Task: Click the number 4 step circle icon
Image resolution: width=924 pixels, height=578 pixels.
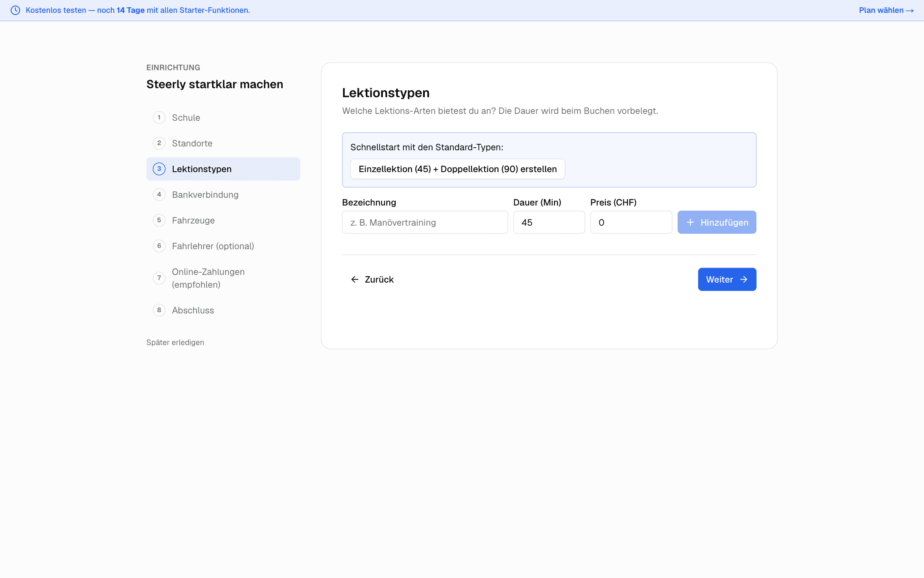Action: pyautogui.click(x=159, y=194)
